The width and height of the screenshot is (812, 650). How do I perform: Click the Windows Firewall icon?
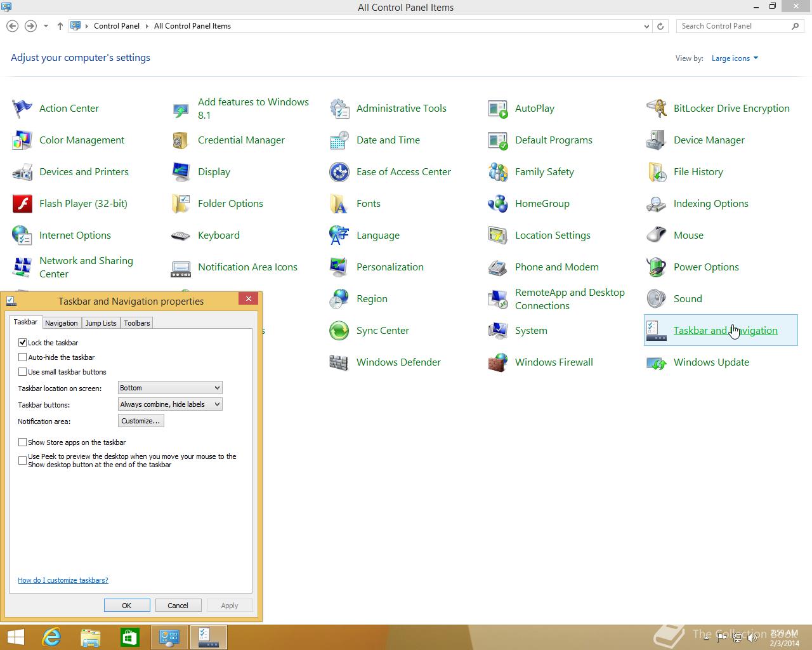[498, 362]
